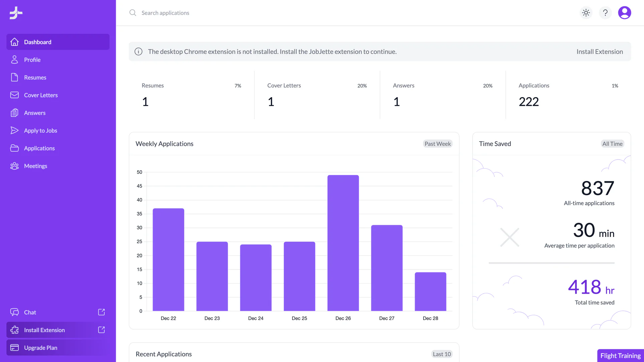Open the user account avatar
Viewport: 644px width, 362px height.
coord(625,12)
